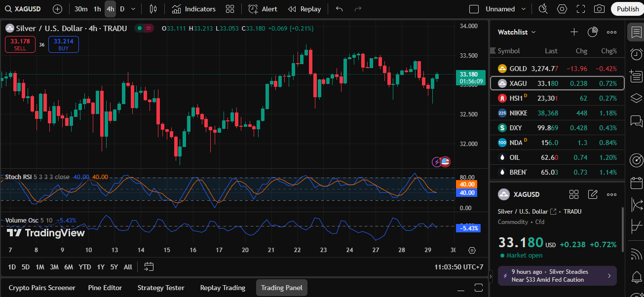
Task: Open the Calendar icon in right sidebar
Action: tap(636, 183)
